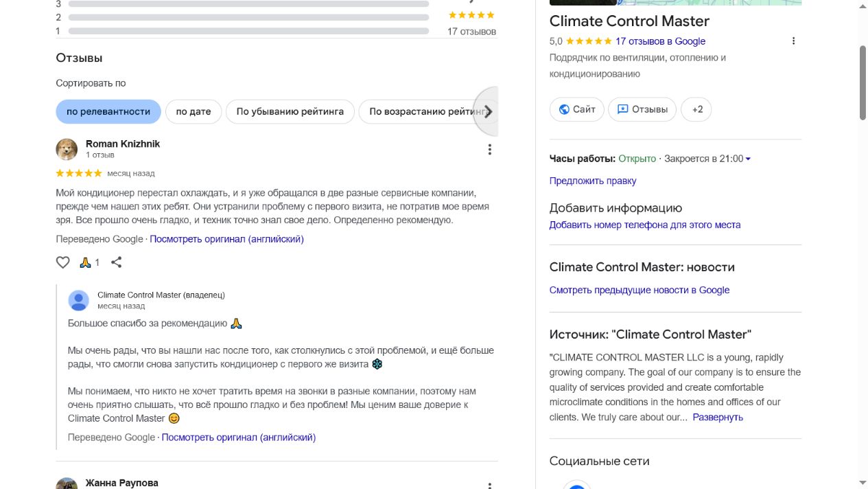
Task: Click Жанна Раупова avatar thumbnail
Action: (x=67, y=484)
